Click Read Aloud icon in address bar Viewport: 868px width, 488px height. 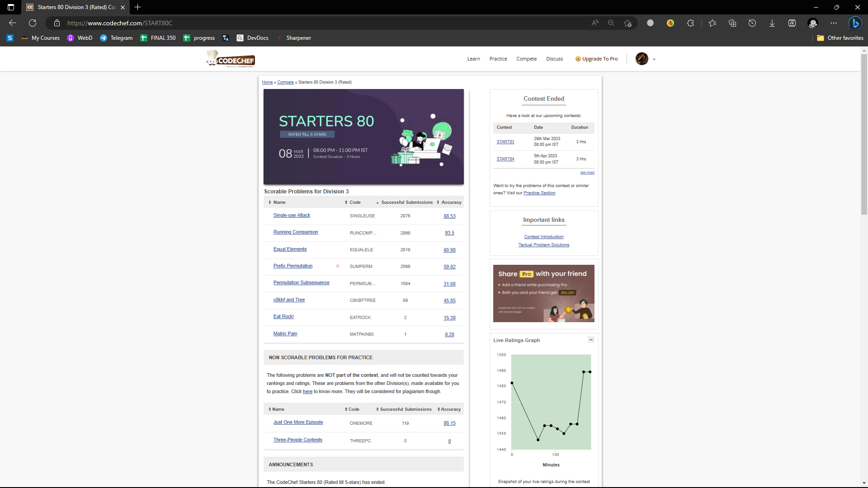[x=595, y=23]
